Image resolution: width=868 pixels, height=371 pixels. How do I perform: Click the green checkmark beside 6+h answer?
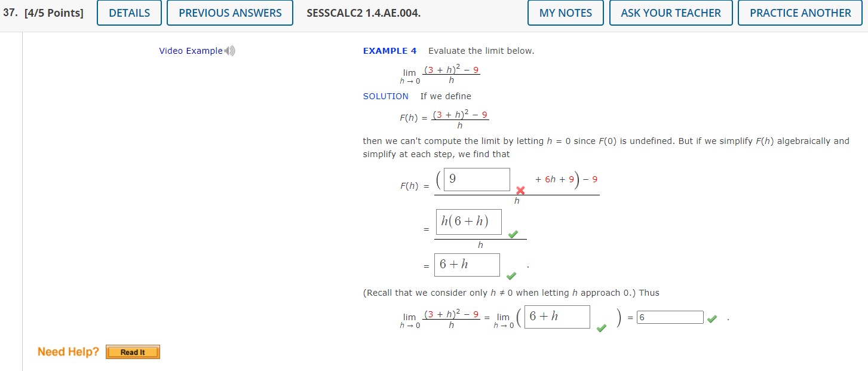511,275
